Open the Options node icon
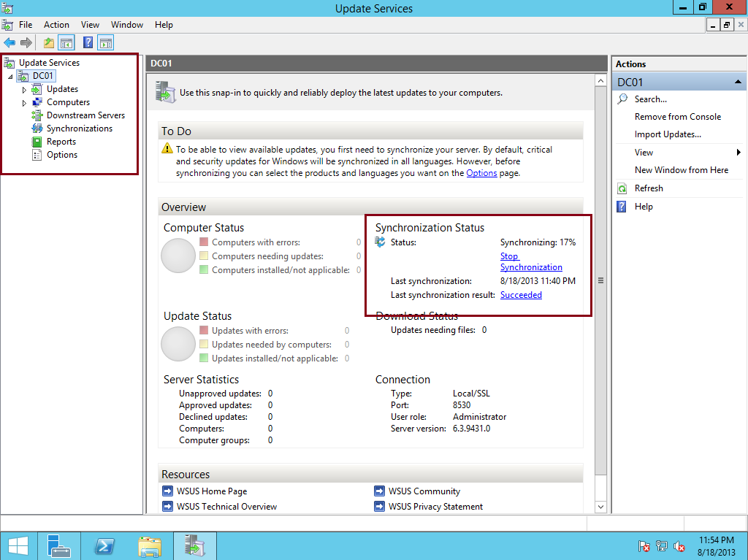This screenshot has height=560, width=748. coord(37,155)
